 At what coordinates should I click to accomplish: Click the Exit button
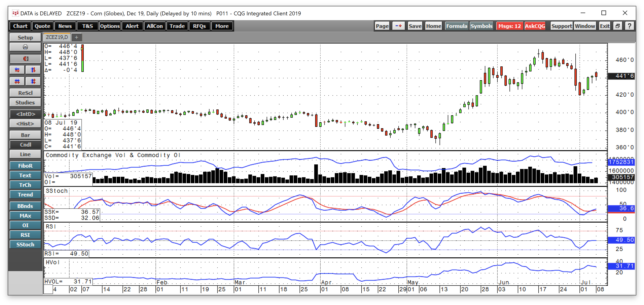(x=604, y=26)
